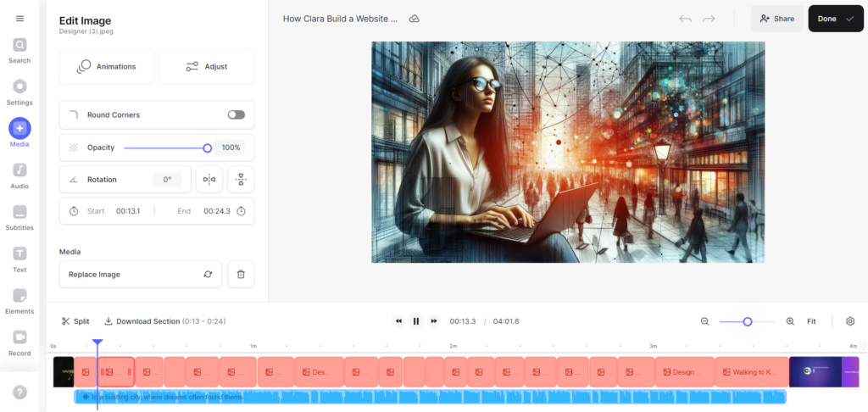Open the Text sidebar panel
868x412 pixels.
coord(19,259)
